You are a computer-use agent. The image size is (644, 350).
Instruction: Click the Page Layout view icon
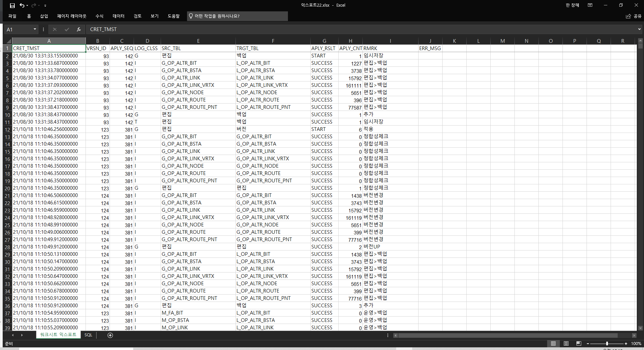coord(566,343)
